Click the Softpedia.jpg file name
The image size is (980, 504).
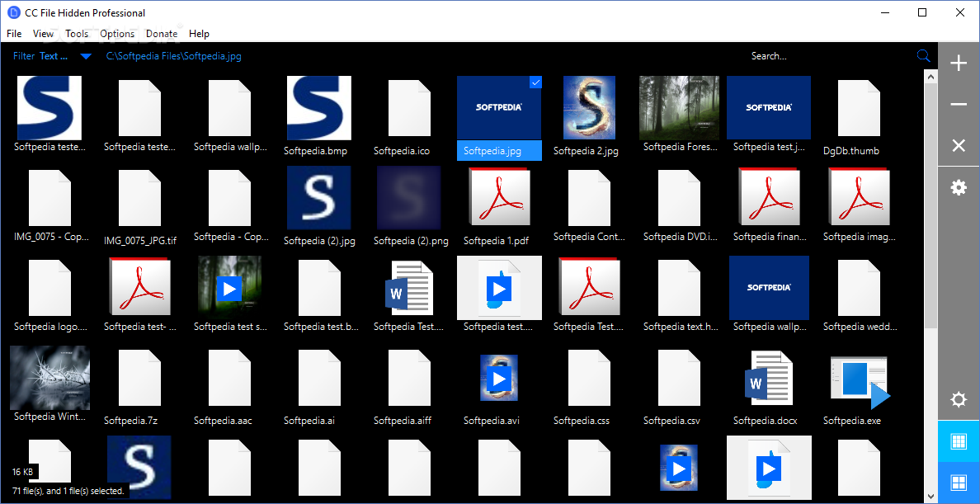click(x=492, y=151)
